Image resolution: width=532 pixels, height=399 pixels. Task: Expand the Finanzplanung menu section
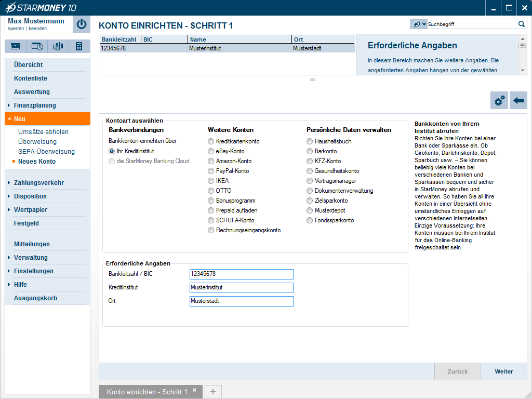coord(35,105)
